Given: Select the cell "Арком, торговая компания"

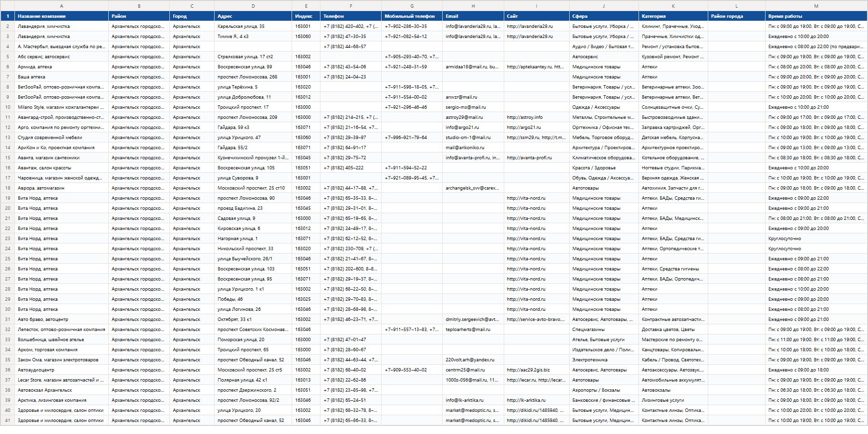Looking at the screenshot, I should 62,350.
